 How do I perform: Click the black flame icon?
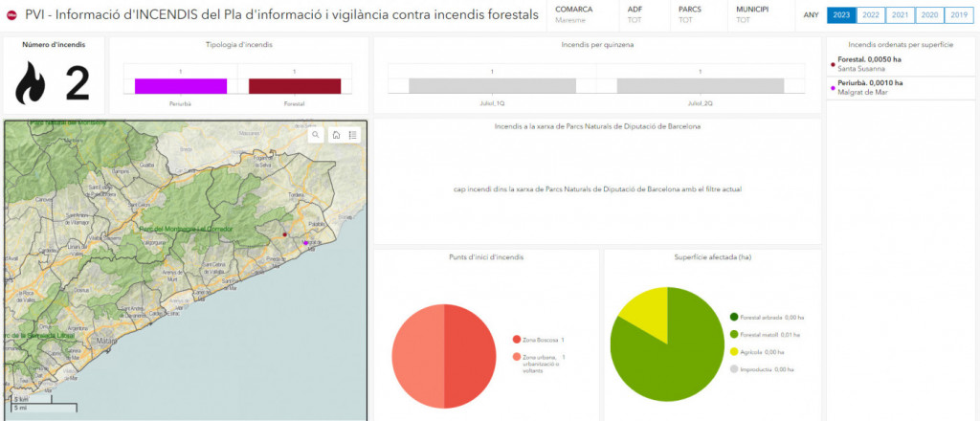(x=32, y=84)
